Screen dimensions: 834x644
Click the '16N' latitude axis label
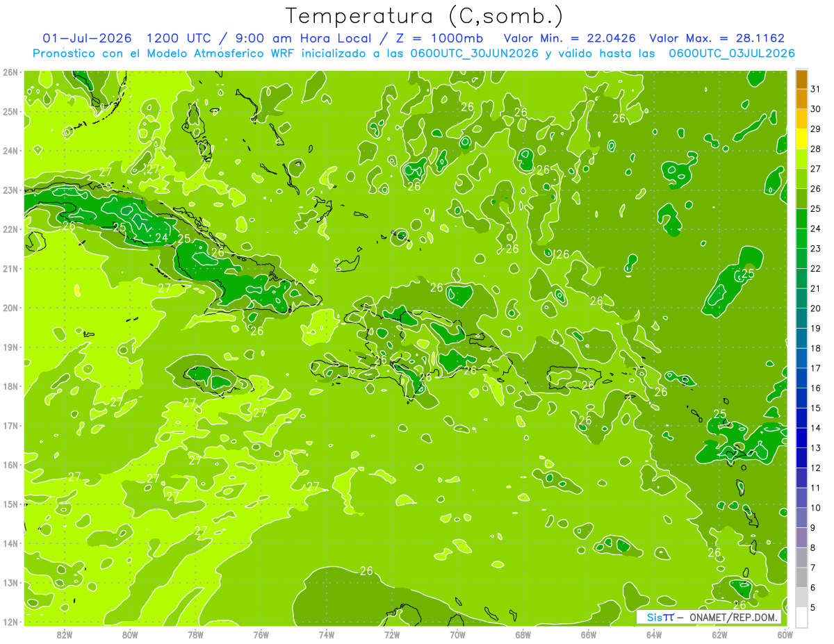click(x=10, y=465)
